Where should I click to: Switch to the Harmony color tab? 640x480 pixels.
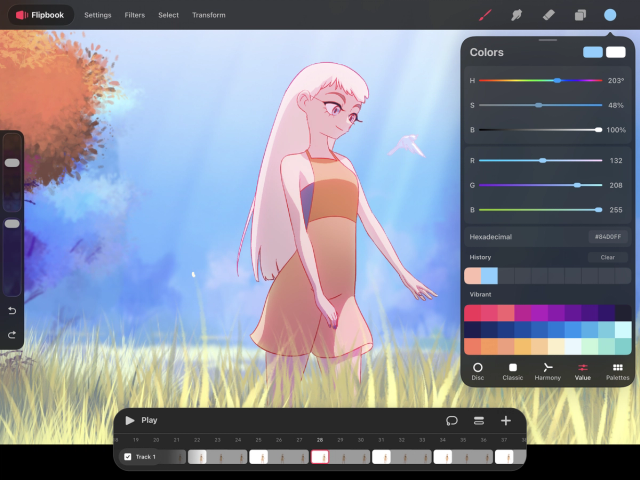548,371
